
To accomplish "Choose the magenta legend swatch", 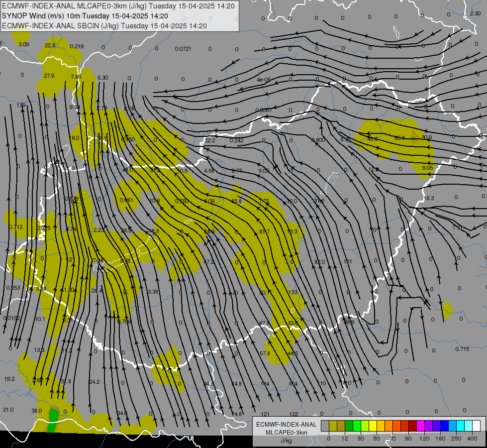I will pyautogui.click(x=421, y=426).
